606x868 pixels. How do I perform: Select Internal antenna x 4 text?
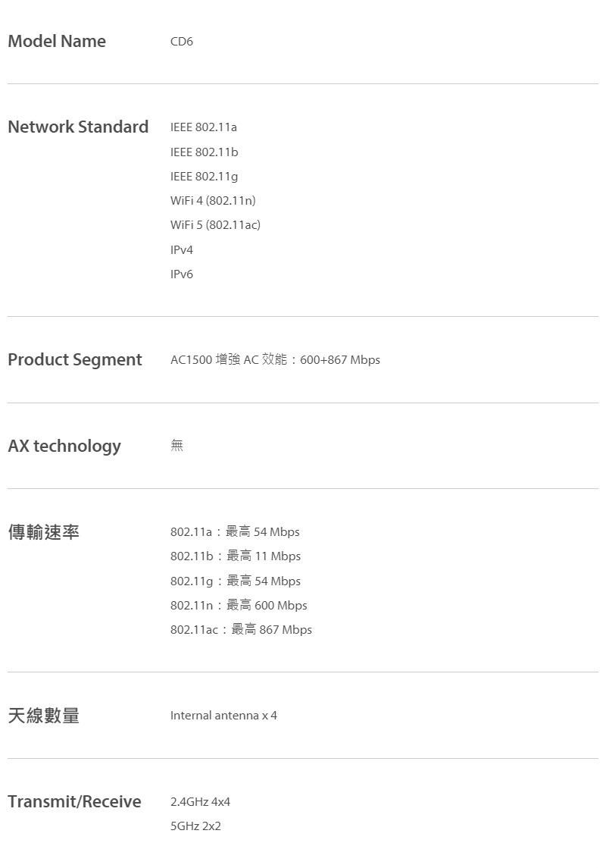tap(223, 716)
